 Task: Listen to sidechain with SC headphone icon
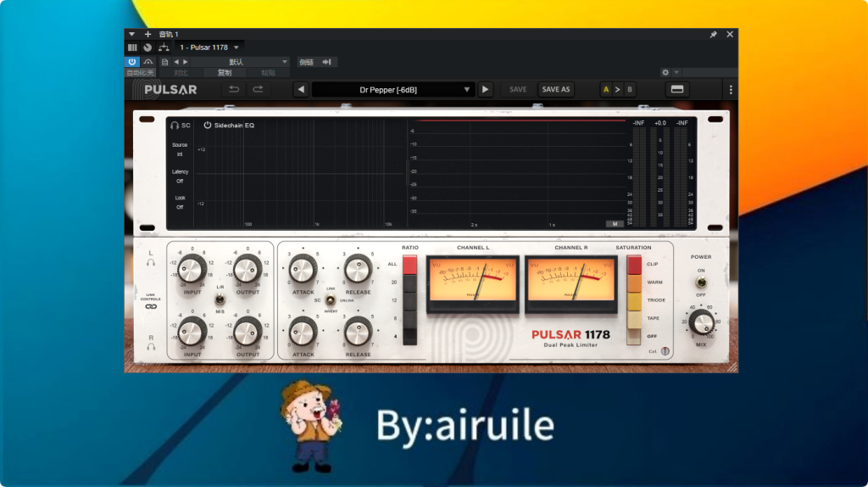pos(175,126)
